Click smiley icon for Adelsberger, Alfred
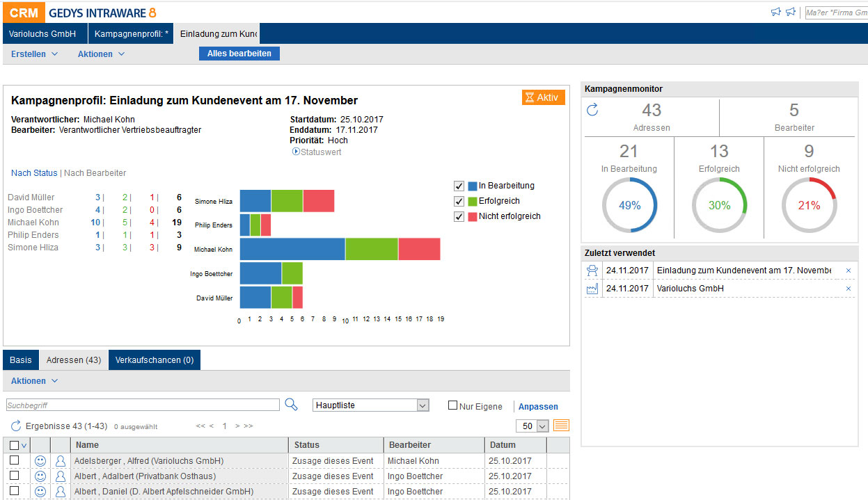This screenshot has height=500, width=868. 40,461
